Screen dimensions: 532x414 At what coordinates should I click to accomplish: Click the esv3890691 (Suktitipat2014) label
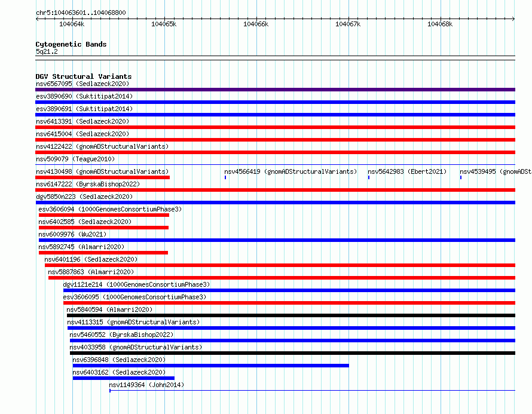click(x=84, y=109)
